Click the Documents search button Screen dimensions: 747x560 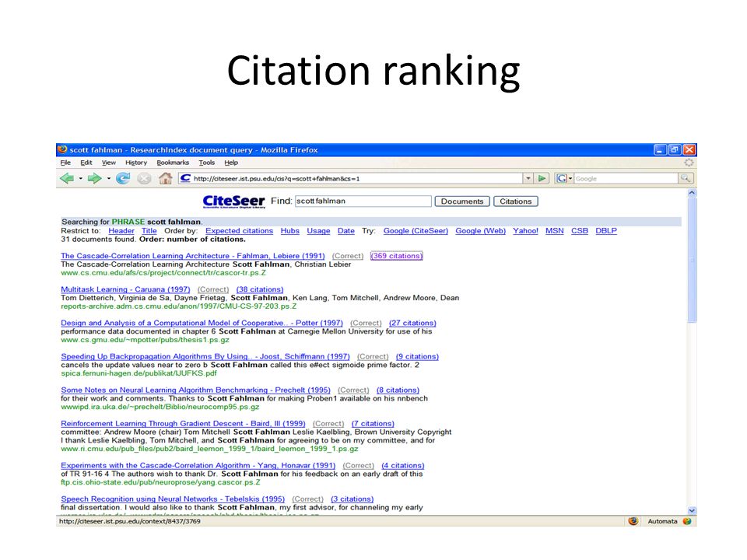462,201
